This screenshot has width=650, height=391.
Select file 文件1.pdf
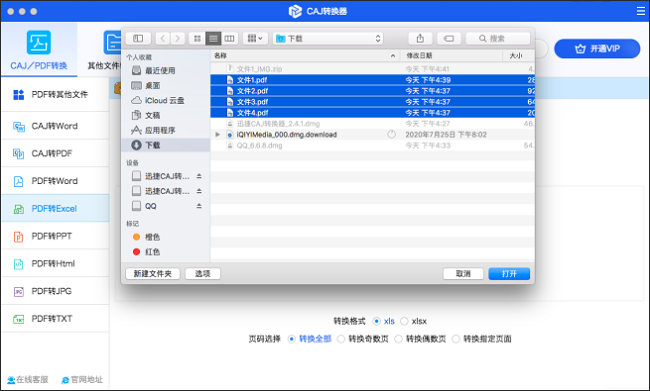point(373,80)
